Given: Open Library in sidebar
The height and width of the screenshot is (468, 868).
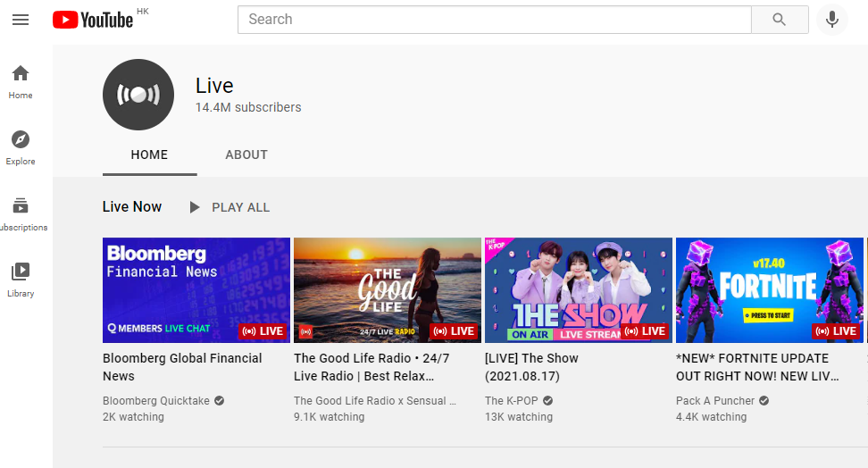Looking at the screenshot, I should [x=21, y=280].
